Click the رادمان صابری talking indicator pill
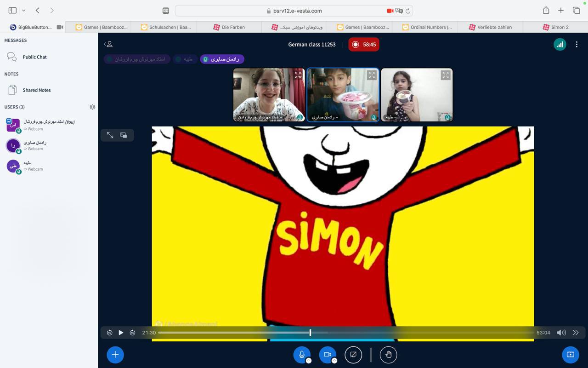Viewport: 588px width, 368px height. tap(222, 59)
